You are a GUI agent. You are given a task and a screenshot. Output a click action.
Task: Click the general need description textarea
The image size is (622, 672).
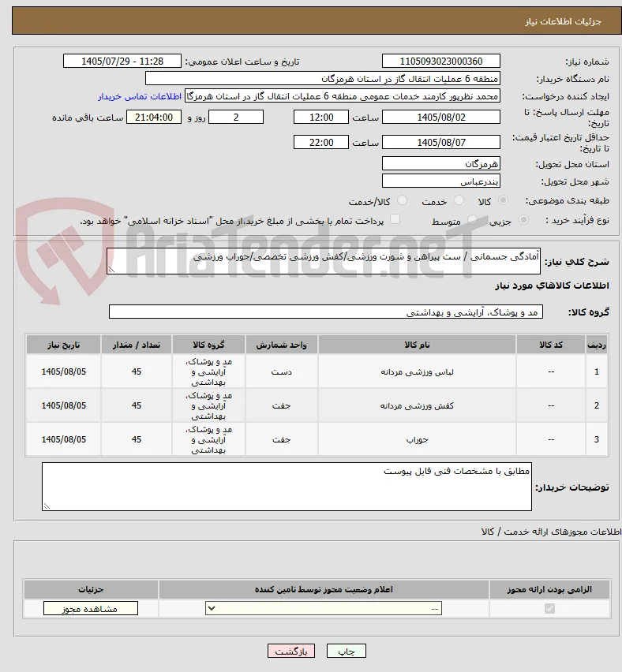pyautogui.click(x=324, y=261)
